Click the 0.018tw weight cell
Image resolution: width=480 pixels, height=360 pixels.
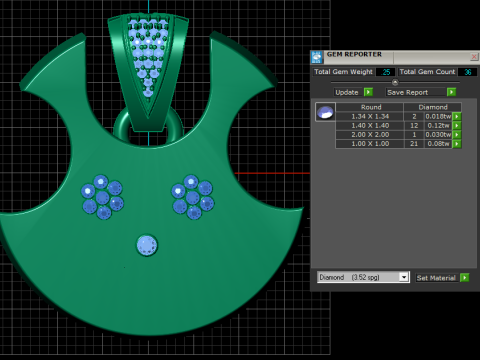click(438, 116)
